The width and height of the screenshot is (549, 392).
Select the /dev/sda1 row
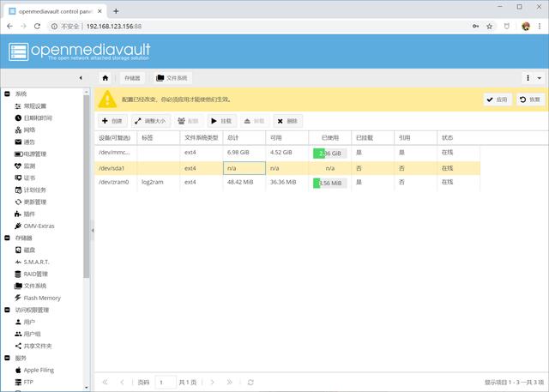point(287,168)
